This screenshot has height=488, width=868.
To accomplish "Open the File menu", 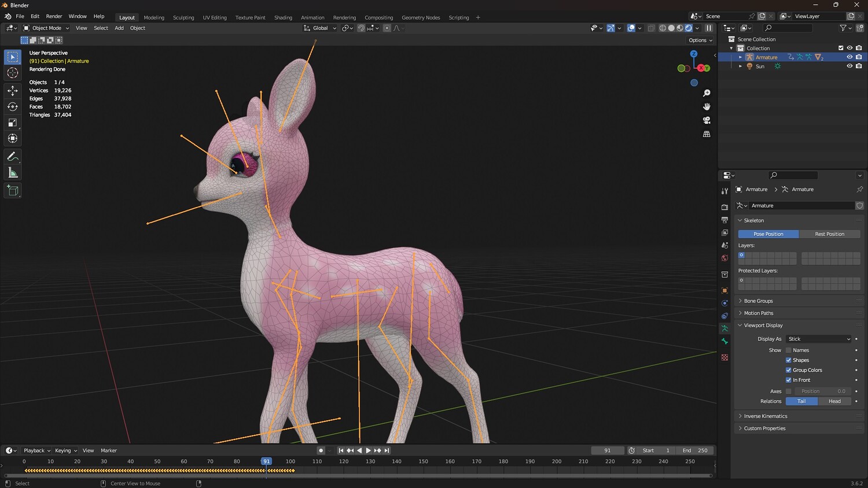I will (x=20, y=16).
